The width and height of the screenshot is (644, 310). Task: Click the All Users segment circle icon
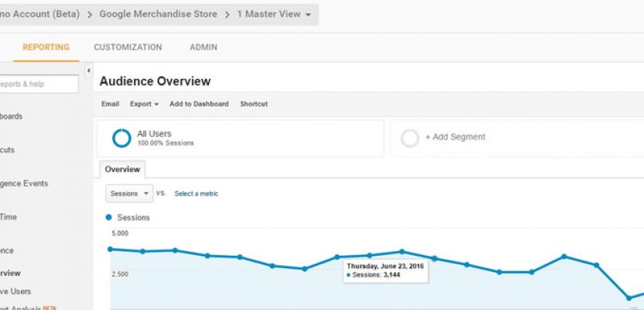[x=122, y=138]
